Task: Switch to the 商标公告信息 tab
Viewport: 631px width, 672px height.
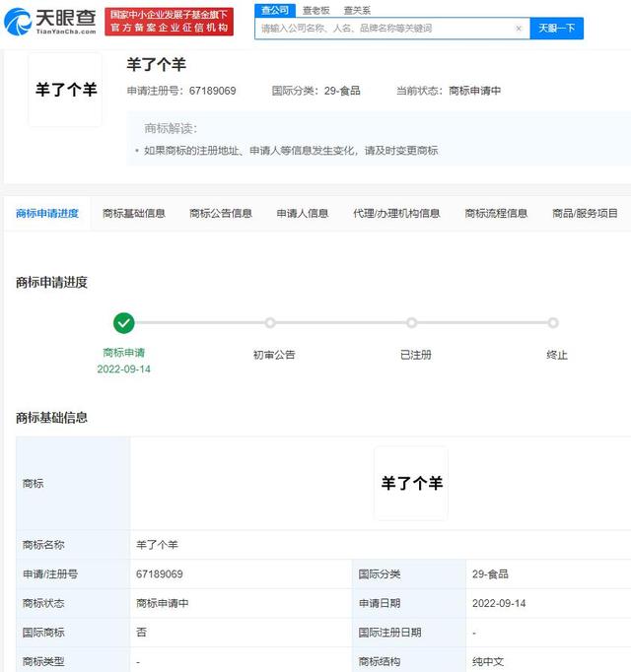Action: pos(221,214)
